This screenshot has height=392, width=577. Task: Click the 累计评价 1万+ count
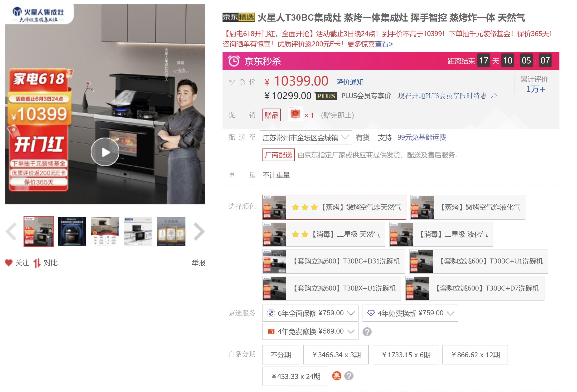(536, 89)
